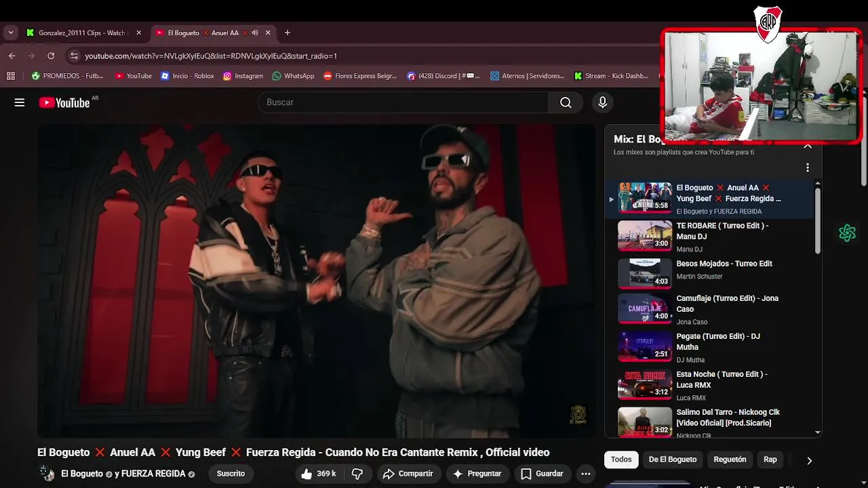Open 'Besos Mojados - Turreo Edit' title

coord(724,264)
